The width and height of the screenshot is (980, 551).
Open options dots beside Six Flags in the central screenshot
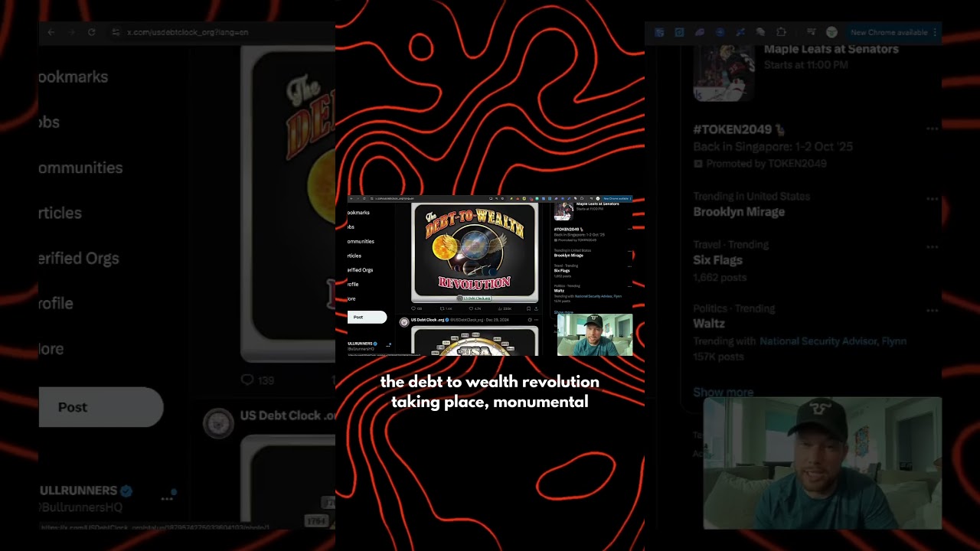click(x=629, y=266)
